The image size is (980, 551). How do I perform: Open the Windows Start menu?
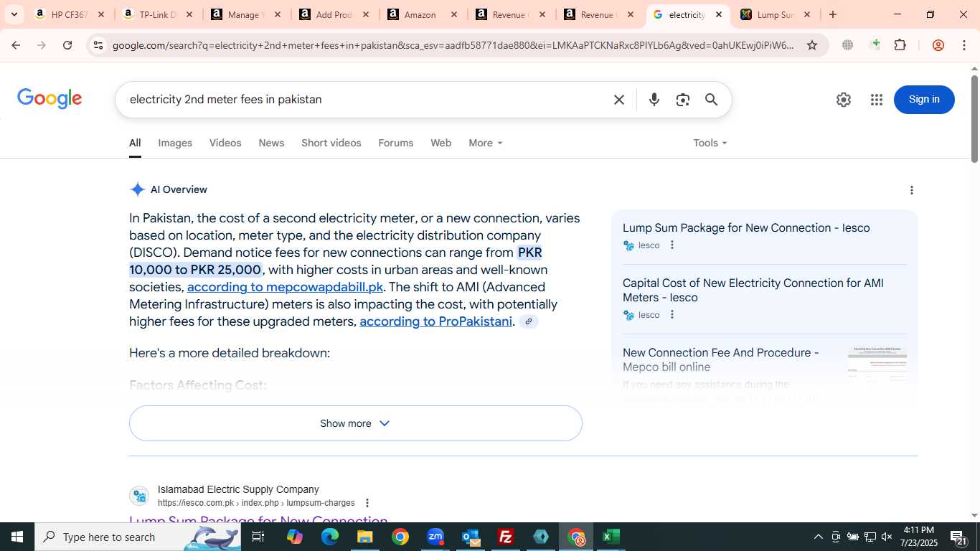click(17, 537)
